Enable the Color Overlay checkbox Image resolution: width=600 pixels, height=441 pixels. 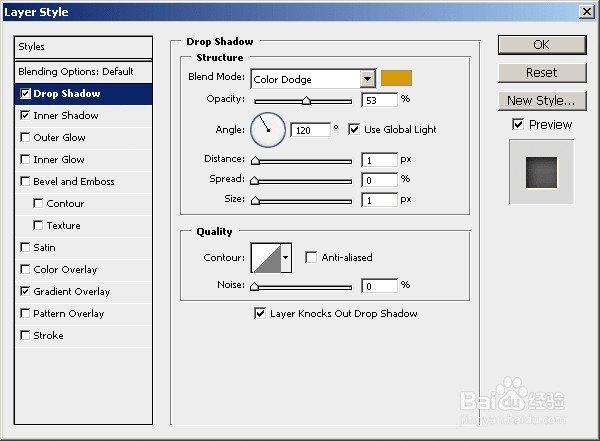[25, 269]
